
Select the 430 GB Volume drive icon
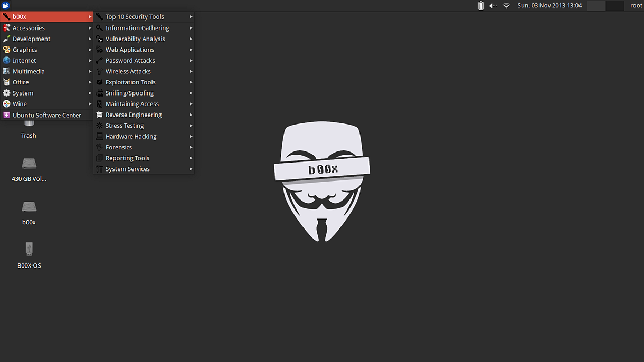point(29,163)
